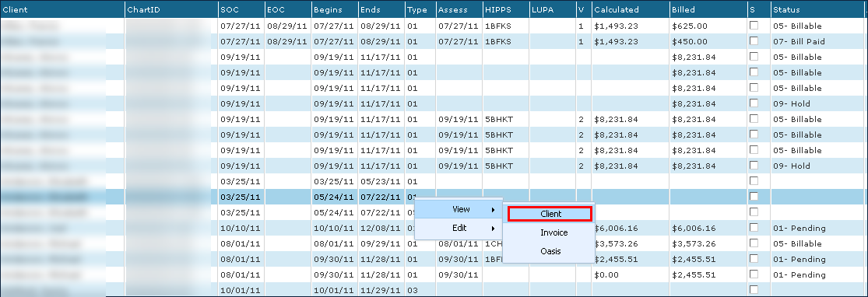Toggle checkbox beside the $625.00 billed row

(x=754, y=26)
